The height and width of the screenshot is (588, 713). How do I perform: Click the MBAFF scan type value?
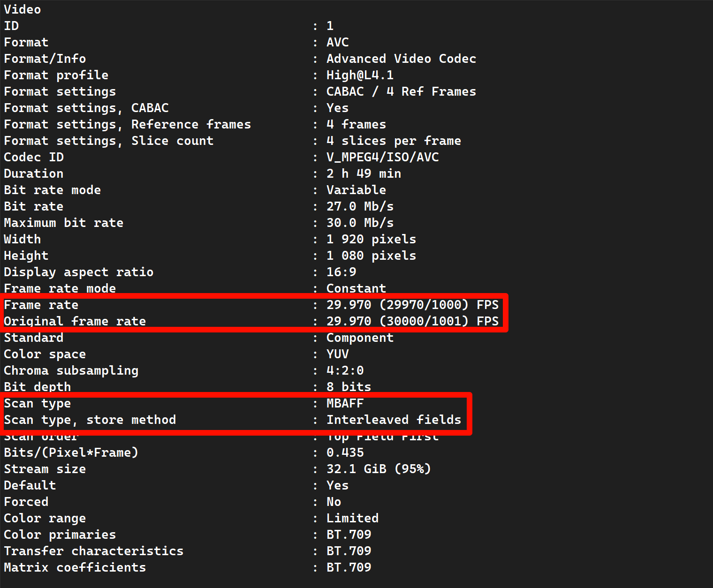coord(345,403)
